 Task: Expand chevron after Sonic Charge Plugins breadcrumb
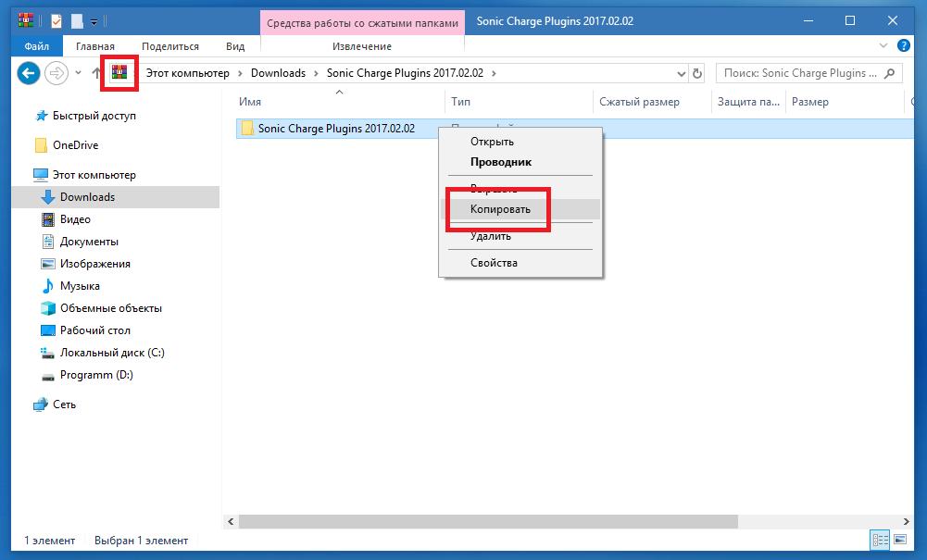494,73
